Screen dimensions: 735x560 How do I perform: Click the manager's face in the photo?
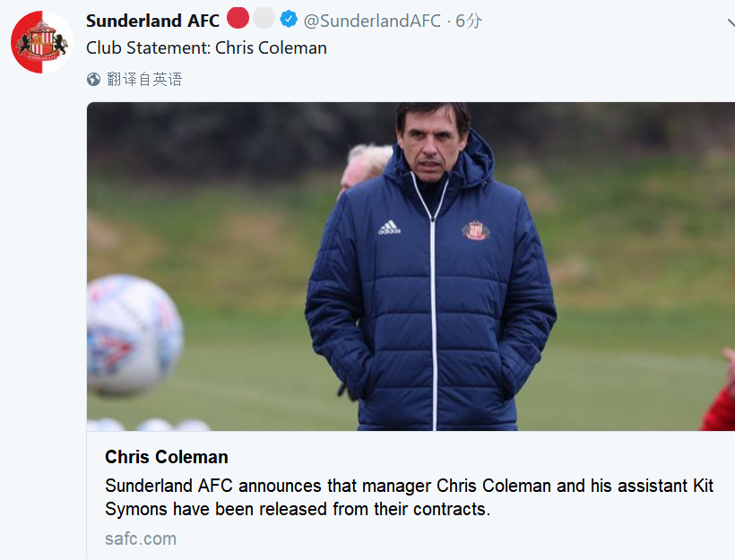tap(436, 143)
